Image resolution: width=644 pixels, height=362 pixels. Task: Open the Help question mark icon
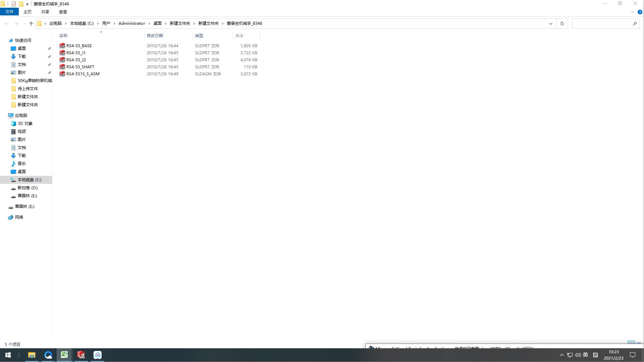pyautogui.click(x=640, y=12)
